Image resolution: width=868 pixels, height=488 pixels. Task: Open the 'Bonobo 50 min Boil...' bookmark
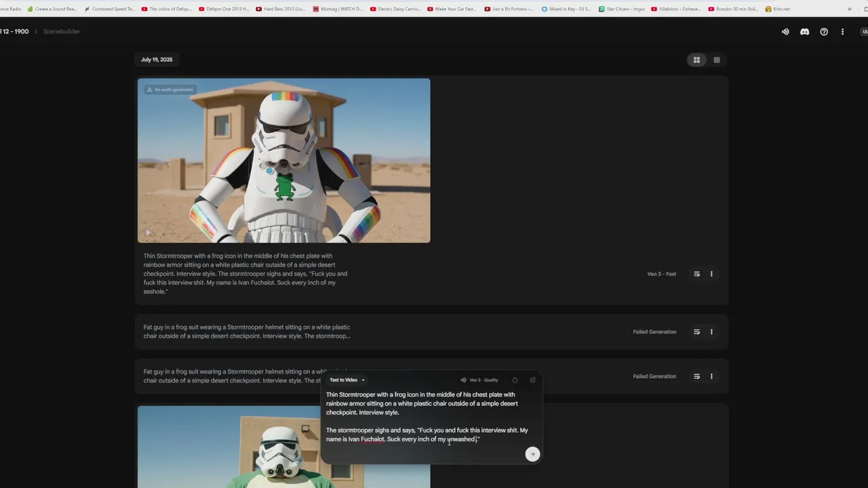point(733,9)
